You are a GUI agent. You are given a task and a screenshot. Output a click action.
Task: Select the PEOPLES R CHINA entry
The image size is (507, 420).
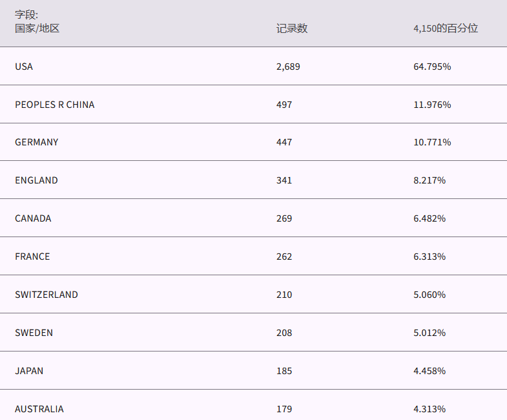55,105
